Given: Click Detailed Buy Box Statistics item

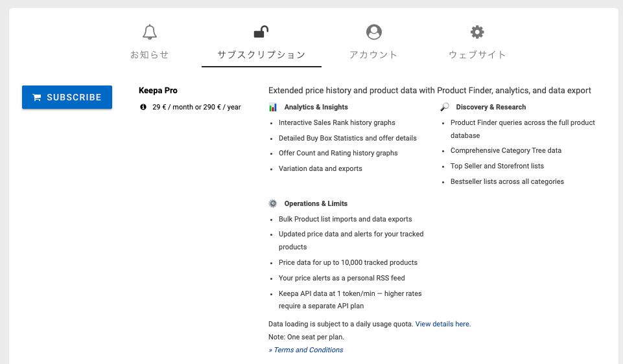Looking at the screenshot, I should coord(347,138).
